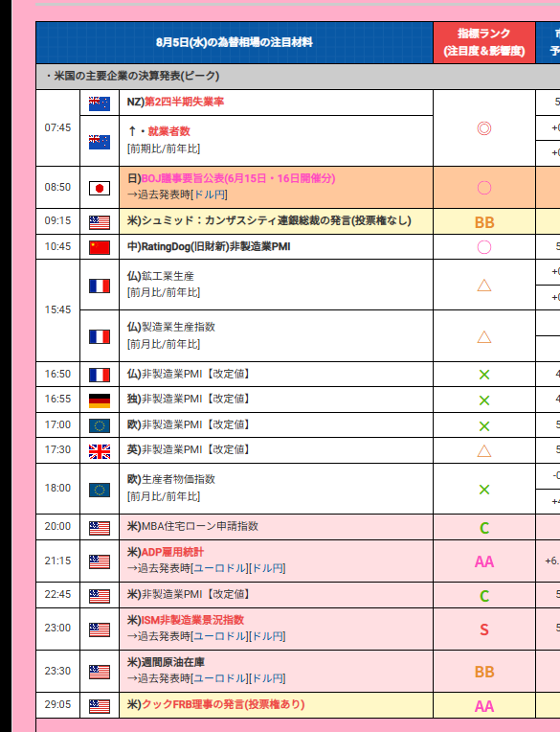The width and height of the screenshot is (560, 732).
Task: Click China flag in 10:45 row
Action: click(x=100, y=247)
